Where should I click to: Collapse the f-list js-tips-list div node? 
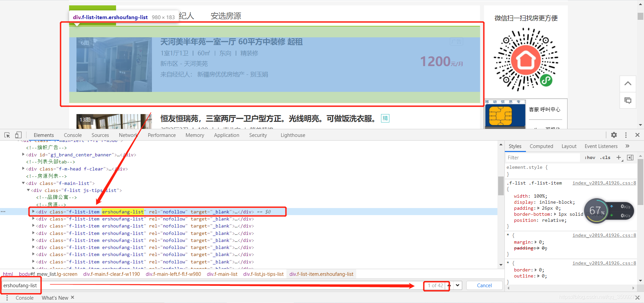click(x=28, y=190)
